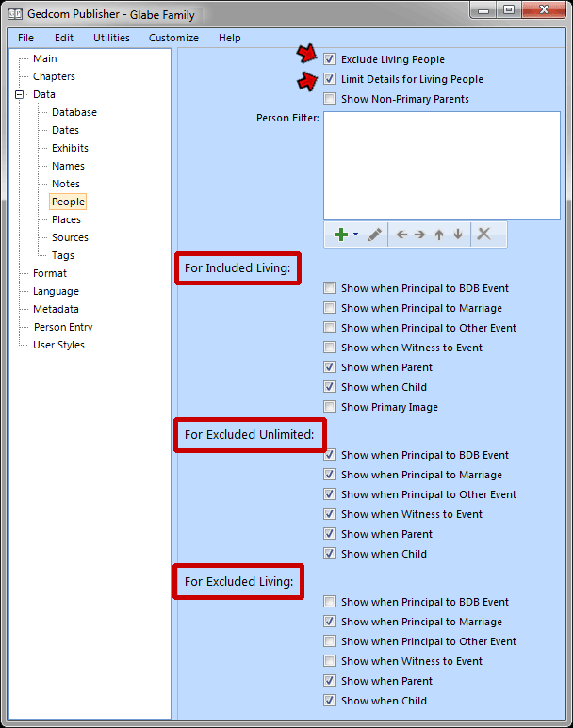Click the X delete filter icon
The height and width of the screenshot is (728, 573).
pyautogui.click(x=483, y=234)
